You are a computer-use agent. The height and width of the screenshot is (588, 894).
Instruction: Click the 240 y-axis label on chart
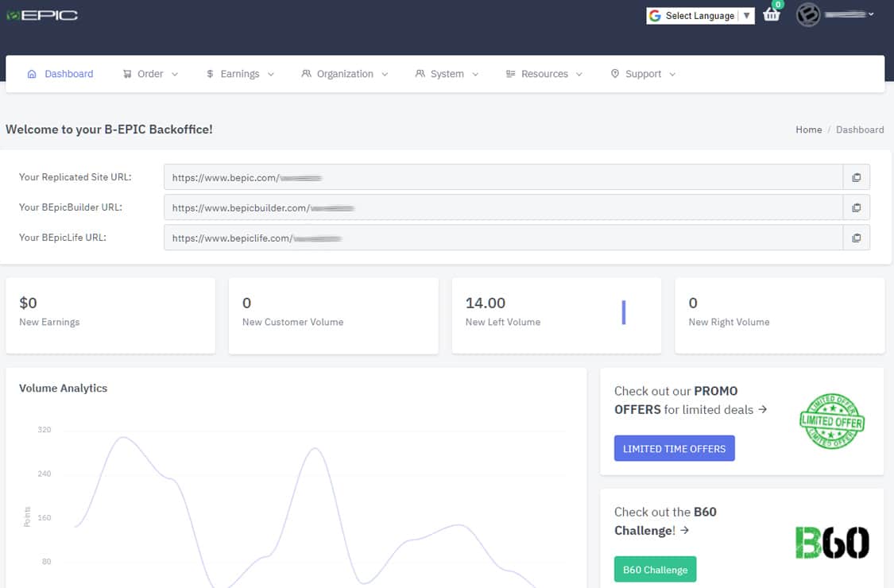click(45, 474)
